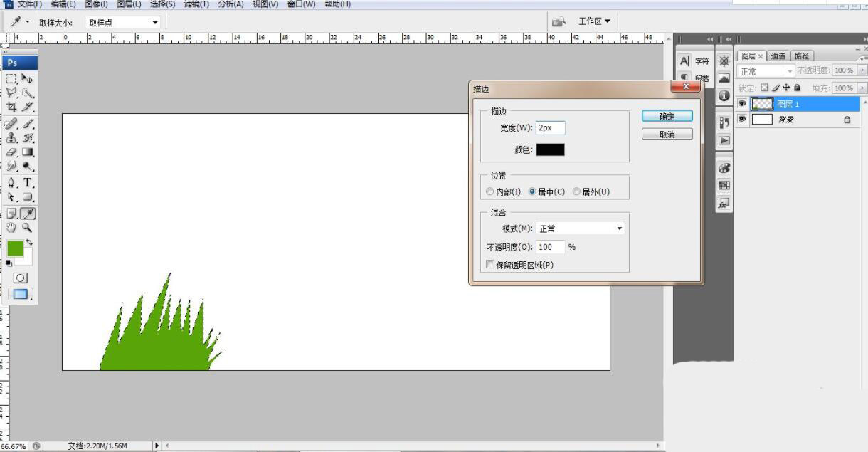Hide the 图层 1 layer
Screen dimensions: 868x452
(x=742, y=103)
